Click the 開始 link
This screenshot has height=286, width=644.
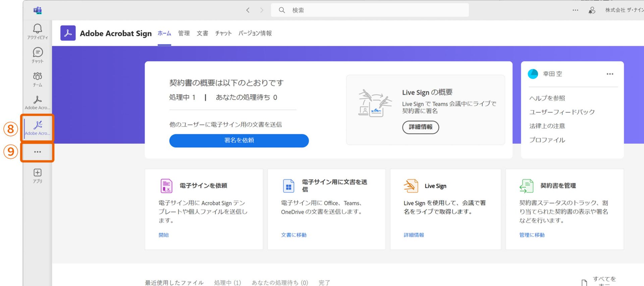(164, 235)
